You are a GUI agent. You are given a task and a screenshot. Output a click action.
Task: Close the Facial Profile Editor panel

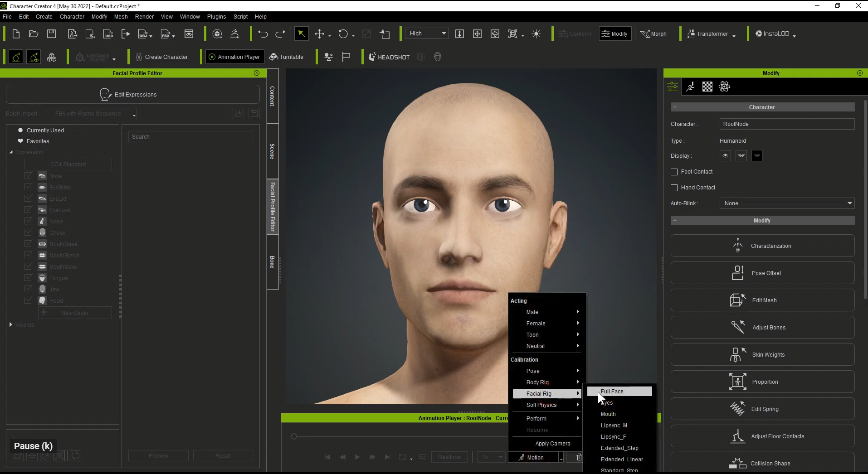pyautogui.click(x=257, y=73)
